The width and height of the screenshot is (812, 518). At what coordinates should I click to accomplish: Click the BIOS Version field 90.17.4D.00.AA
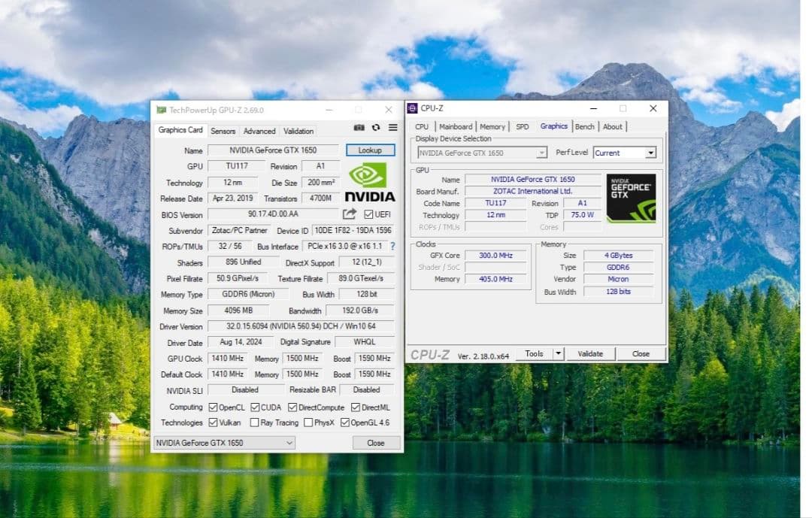273,214
